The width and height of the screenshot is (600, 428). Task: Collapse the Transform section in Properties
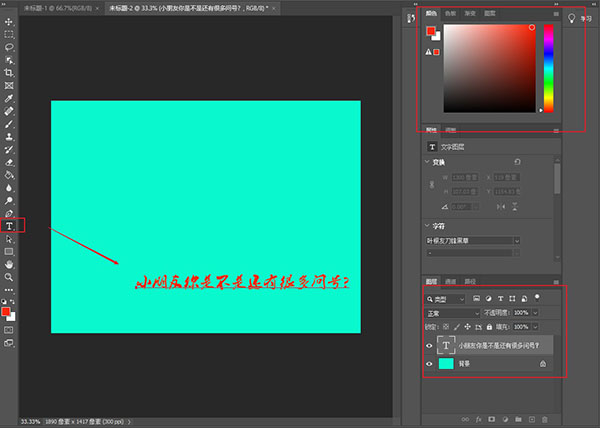pyautogui.click(x=427, y=162)
